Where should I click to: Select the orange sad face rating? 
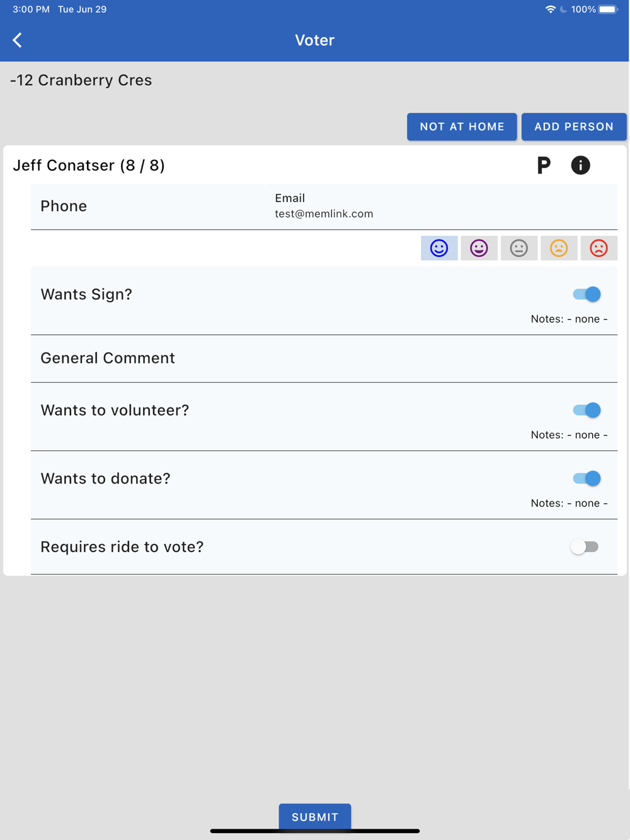(559, 248)
